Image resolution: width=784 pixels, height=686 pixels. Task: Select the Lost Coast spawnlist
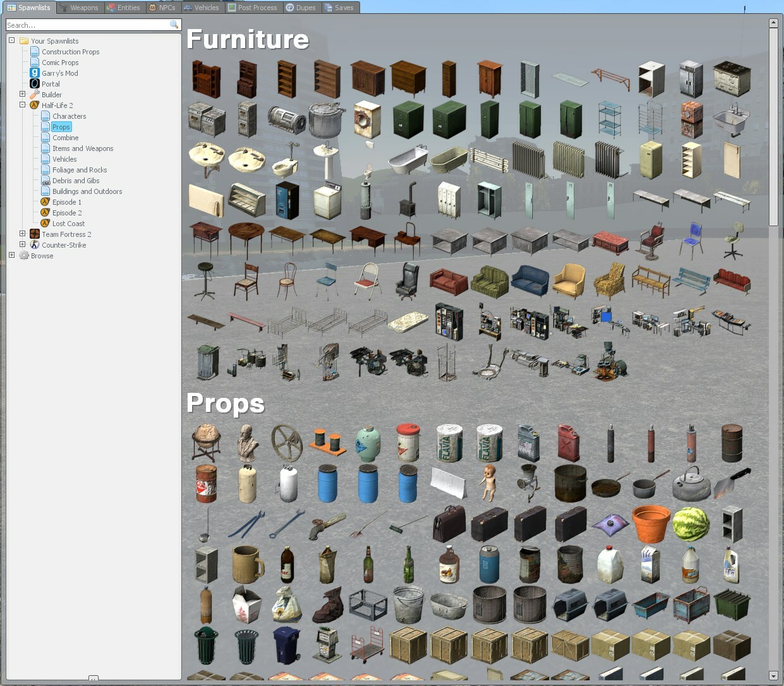click(x=68, y=224)
